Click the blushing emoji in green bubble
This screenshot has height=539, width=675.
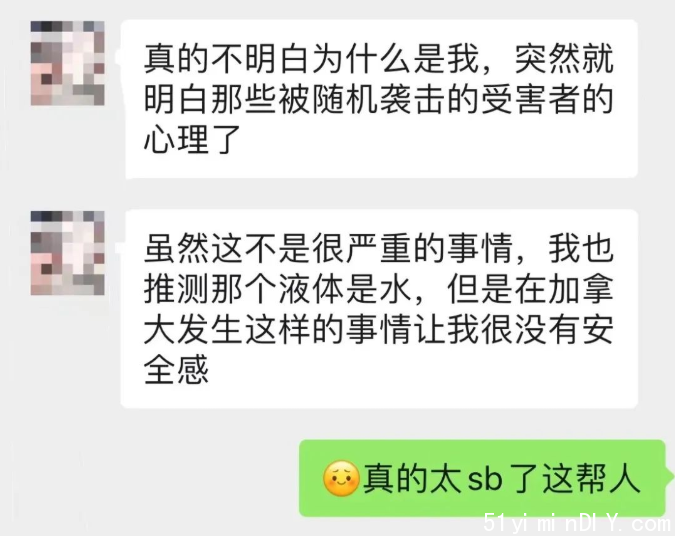tap(341, 478)
